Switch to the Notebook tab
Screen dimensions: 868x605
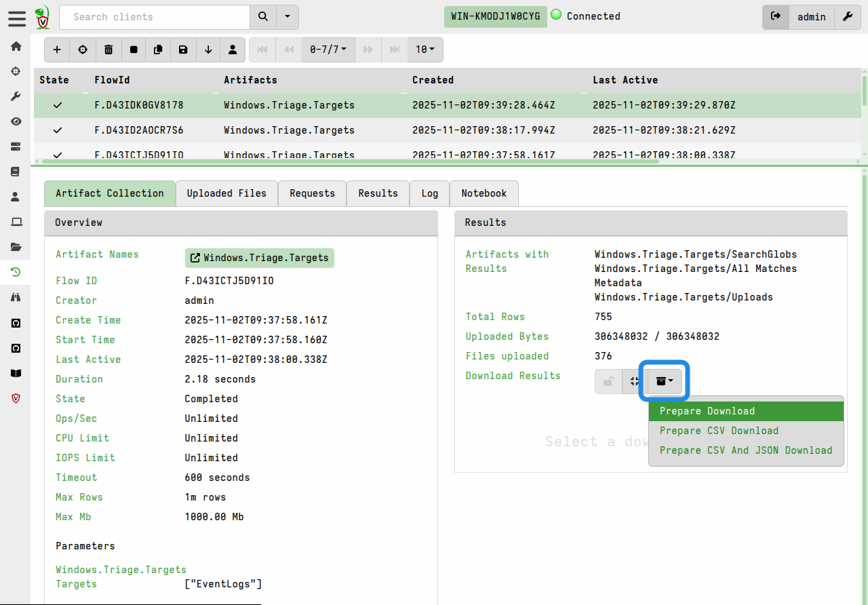[484, 193]
